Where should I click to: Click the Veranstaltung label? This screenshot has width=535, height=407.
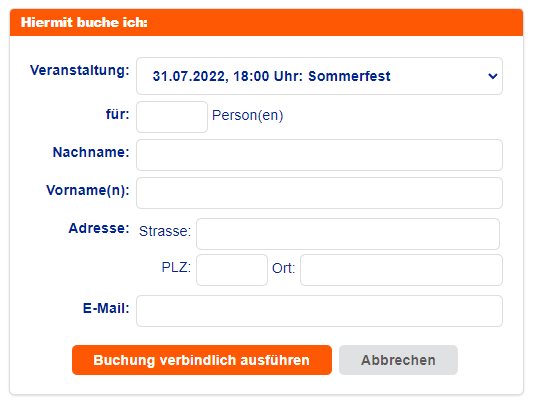click(x=80, y=71)
